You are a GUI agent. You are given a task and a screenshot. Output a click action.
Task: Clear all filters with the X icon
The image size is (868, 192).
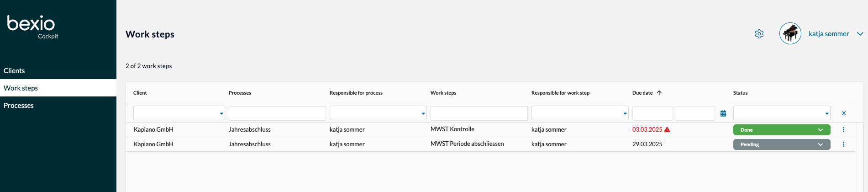click(843, 113)
